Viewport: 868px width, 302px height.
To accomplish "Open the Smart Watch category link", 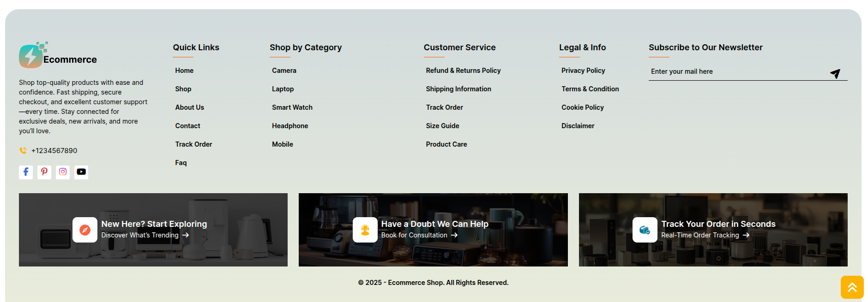I will tap(292, 107).
